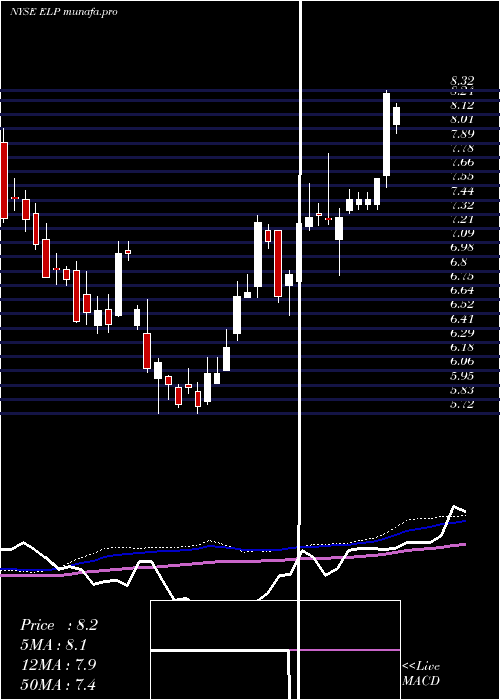This screenshot has height=700, width=500.
Task: Click the 7.32 price axis label
Action: tap(462, 205)
